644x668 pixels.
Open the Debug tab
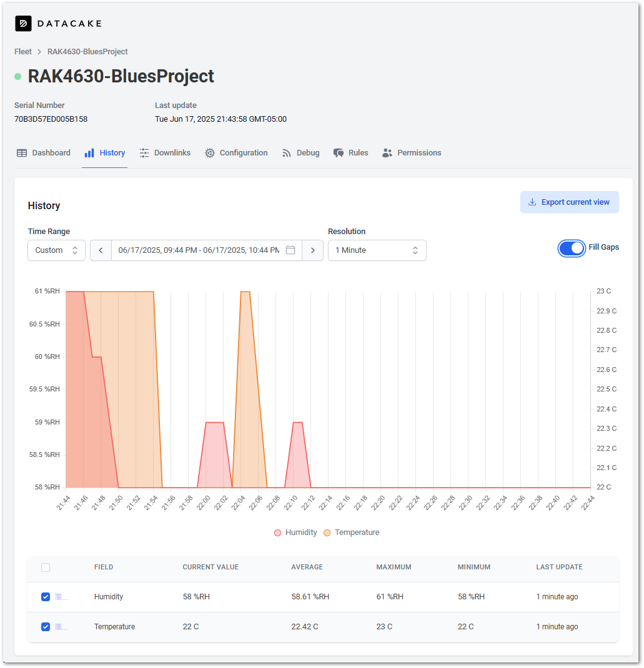click(300, 153)
